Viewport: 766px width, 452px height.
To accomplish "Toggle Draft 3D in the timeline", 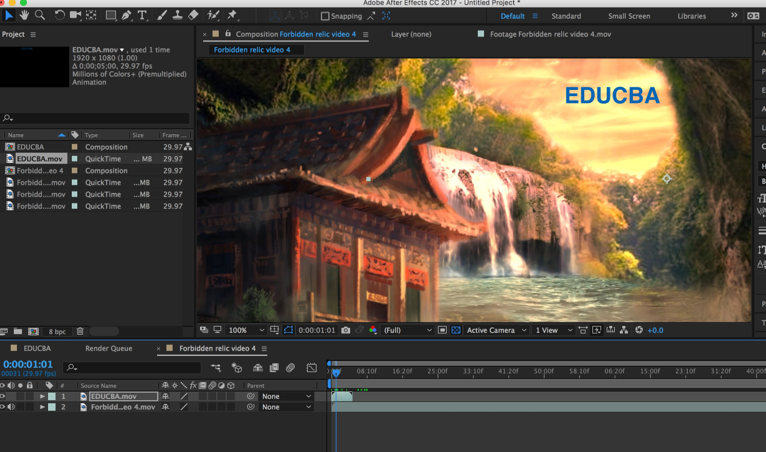I will click(x=237, y=367).
